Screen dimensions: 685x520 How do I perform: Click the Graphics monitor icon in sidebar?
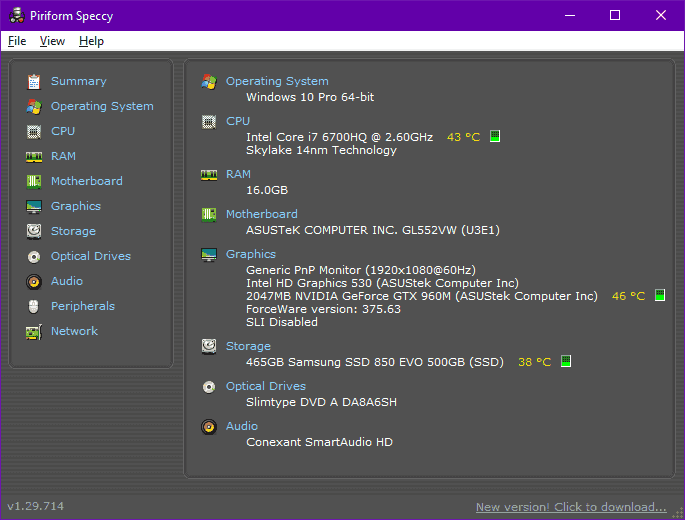34,207
